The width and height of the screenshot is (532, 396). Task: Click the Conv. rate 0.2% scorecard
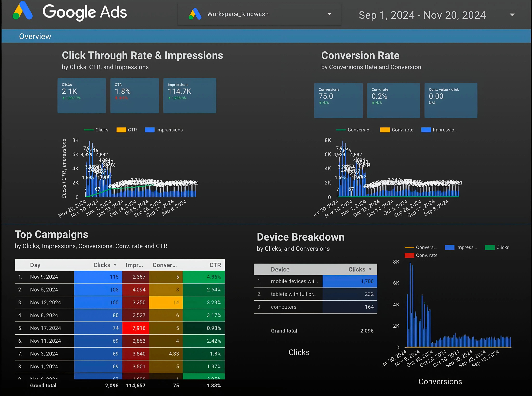(394, 100)
